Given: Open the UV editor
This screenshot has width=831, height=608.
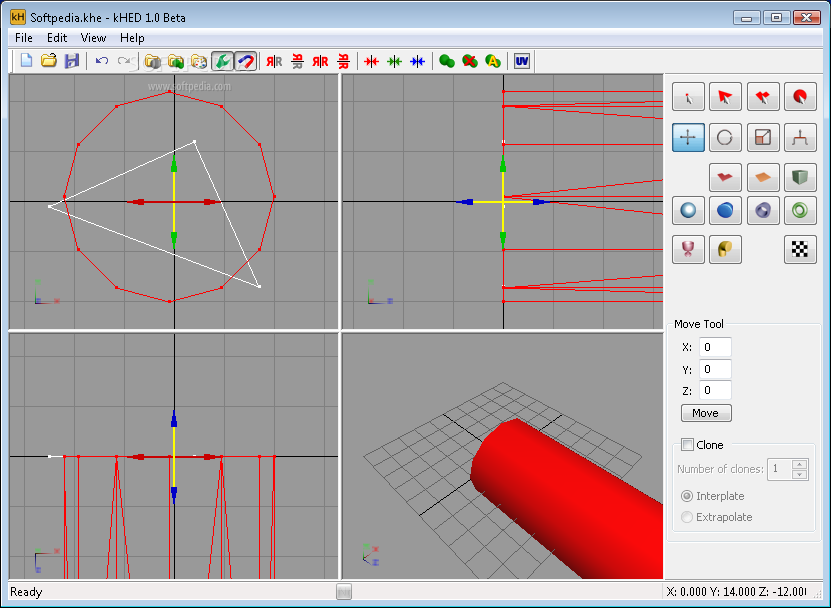Looking at the screenshot, I should pos(522,61).
